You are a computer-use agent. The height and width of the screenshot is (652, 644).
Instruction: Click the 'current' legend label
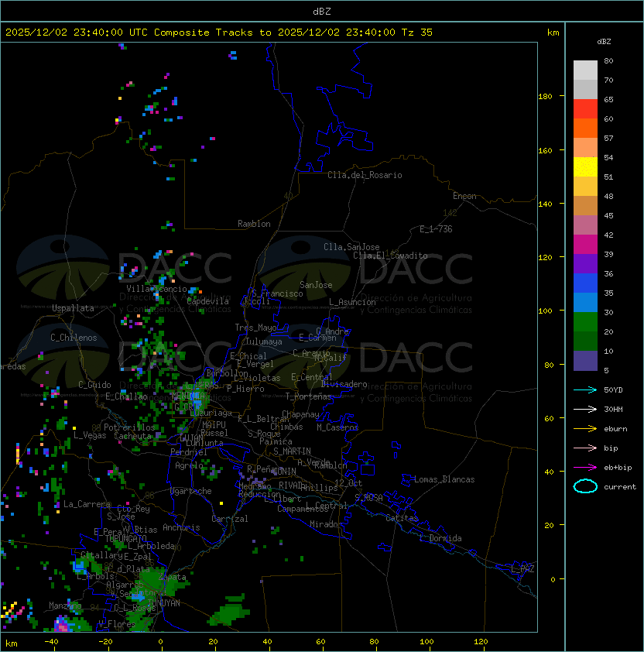click(620, 487)
